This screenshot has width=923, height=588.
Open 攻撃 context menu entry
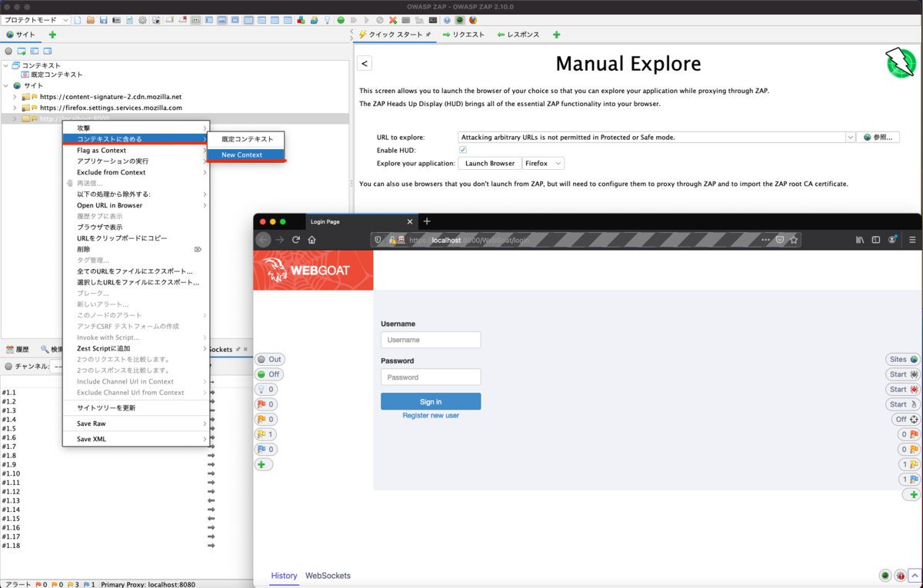click(135, 128)
